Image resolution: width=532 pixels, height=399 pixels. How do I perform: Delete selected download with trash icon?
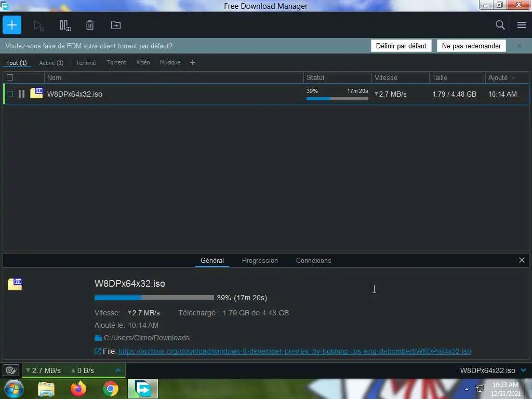click(x=89, y=25)
